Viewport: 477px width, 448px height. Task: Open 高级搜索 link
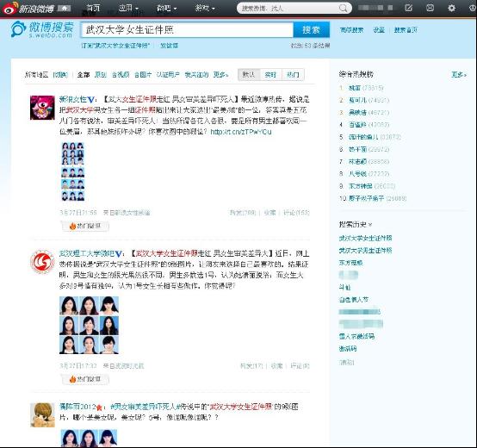351,30
